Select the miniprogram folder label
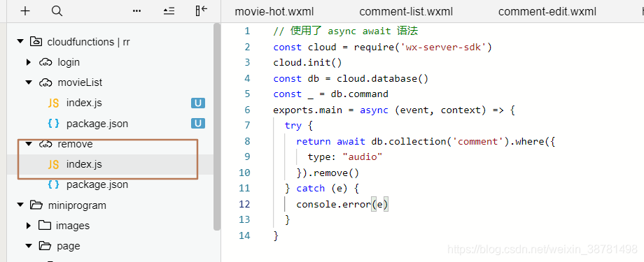Image resolution: width=644 pixels, height=262 pixels. (77, 205)
